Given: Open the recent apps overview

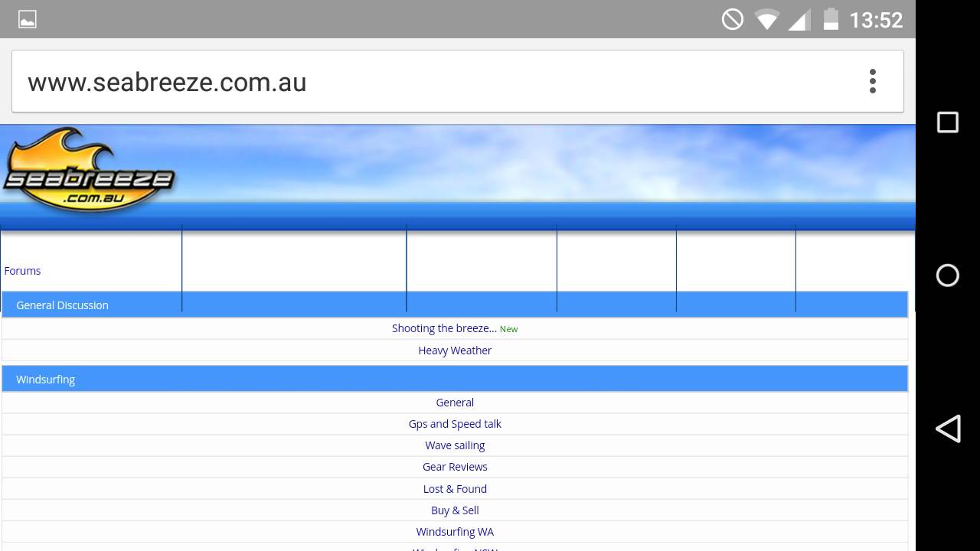Looking at the screenshot, I should click(947, 122).
